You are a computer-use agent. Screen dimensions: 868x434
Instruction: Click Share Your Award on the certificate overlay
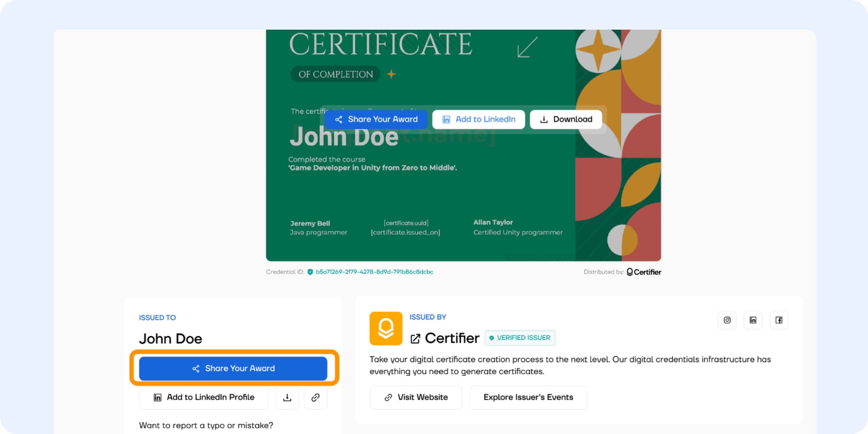coord(375,119)
